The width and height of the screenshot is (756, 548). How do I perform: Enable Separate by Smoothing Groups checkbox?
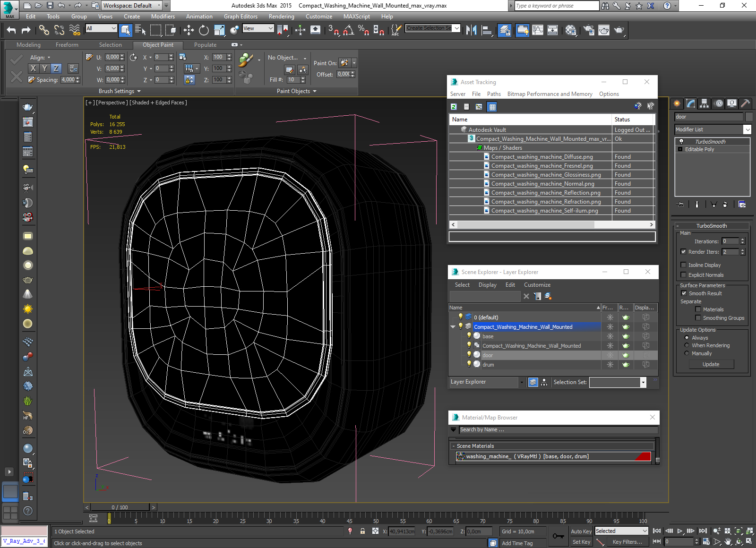[x=698, y=318]
